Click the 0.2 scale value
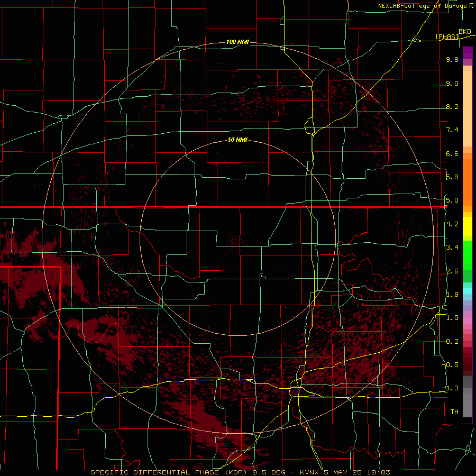The width and height of the screenshot is (476, 476). pyautogui.click(x=452, y=342)
